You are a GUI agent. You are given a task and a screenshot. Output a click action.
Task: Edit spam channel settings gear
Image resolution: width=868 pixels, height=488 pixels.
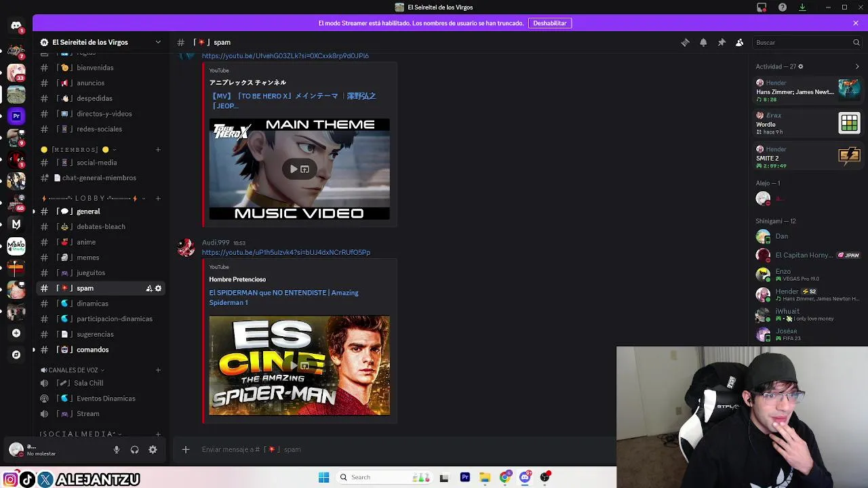pyautogui.click(x=159, y=288)
